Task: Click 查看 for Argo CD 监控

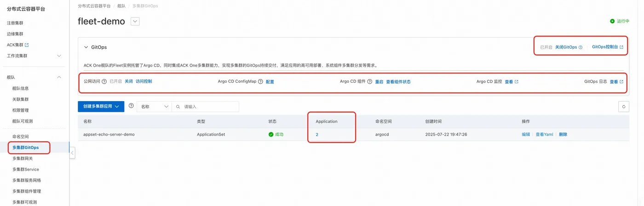Action: tap(509, 81)
